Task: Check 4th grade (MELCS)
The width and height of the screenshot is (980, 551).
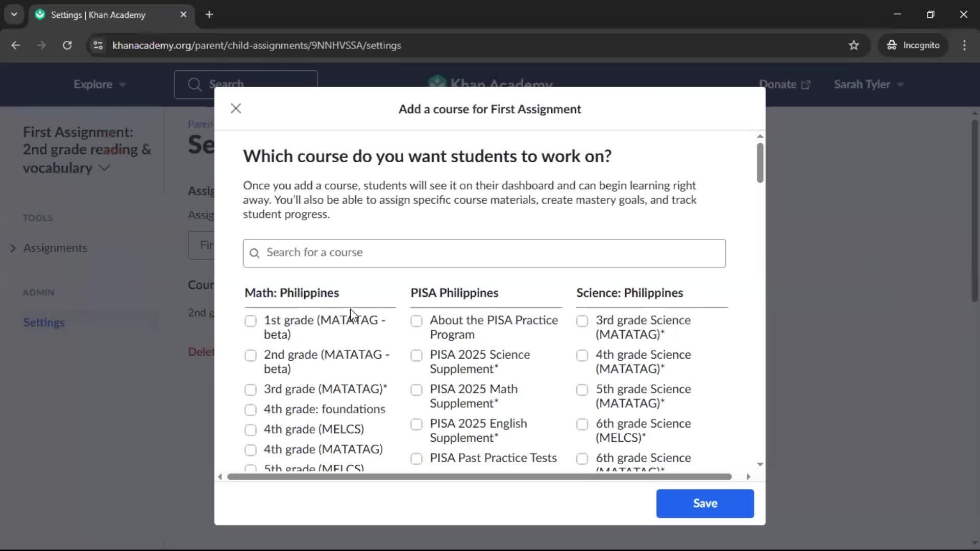Action: [x=250, y=430]
